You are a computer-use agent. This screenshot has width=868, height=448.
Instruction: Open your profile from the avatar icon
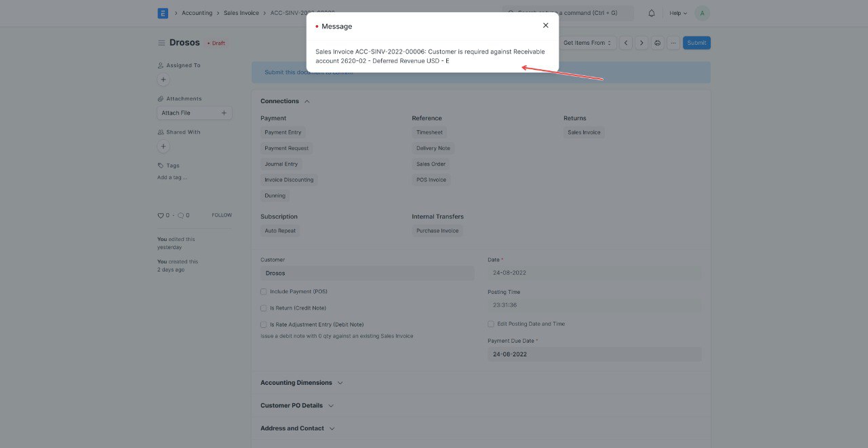click(x=702, y=12)
